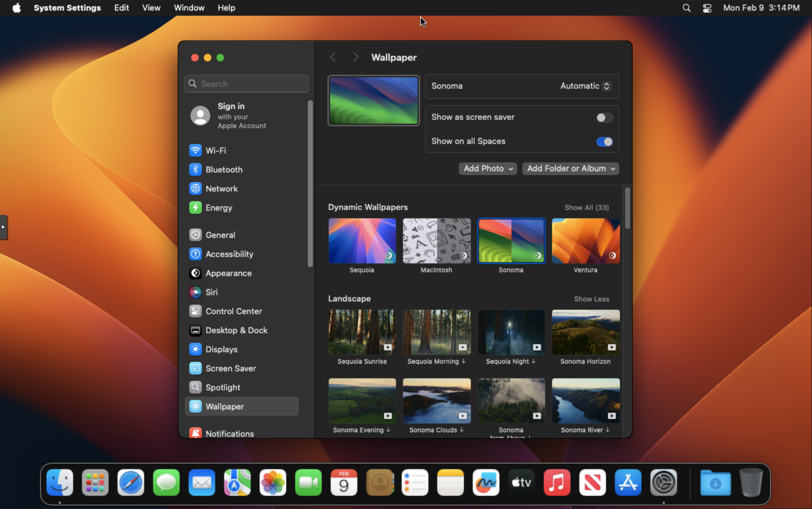The width and height of the screenshot is (812, 509).
Task: Open the Edit menu
Action: click(121, 8)
